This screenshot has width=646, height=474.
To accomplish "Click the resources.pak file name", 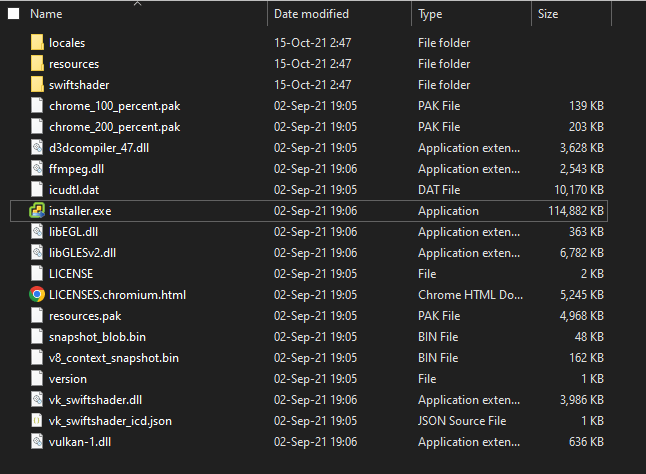I will point(85,316).
